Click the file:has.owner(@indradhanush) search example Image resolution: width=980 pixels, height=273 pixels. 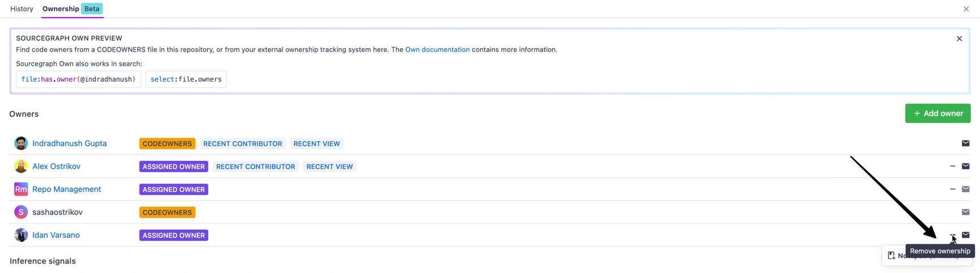(x=78, y=79)
